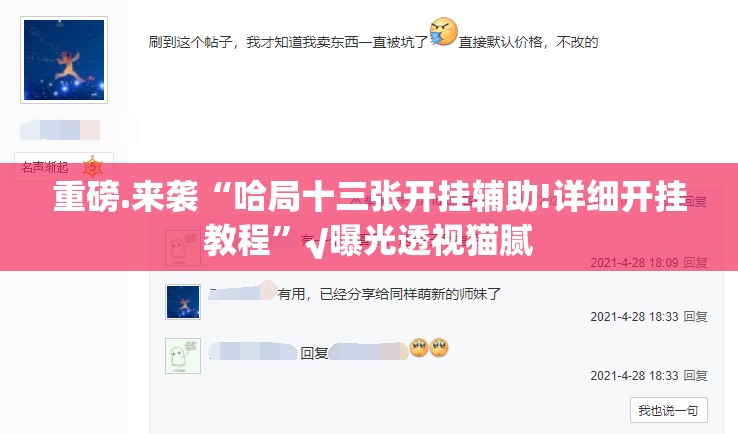Click the second teary-eyed emoji
Screen dimensions: 738x434
439,347
